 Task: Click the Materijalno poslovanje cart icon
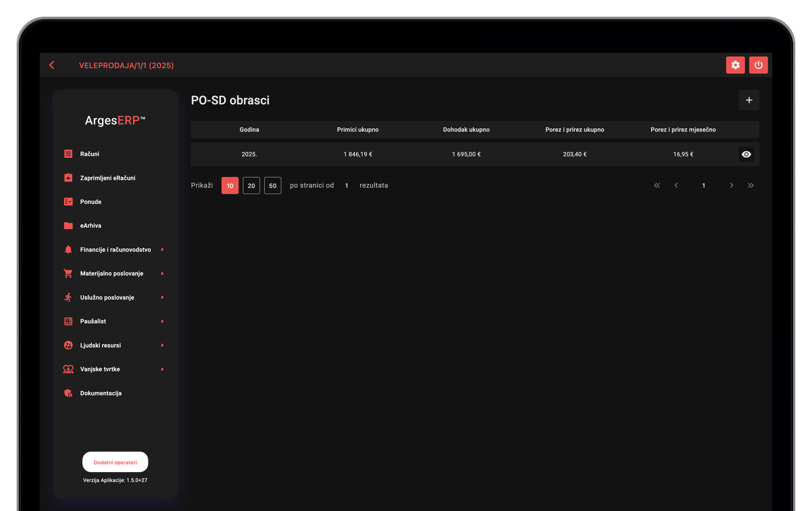tap(68, 273)
